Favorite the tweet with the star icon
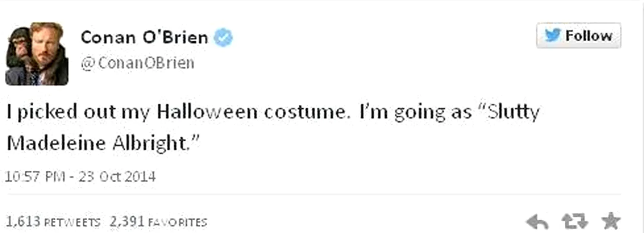This screenshot has height=233, width=644. click(x=611, y=221)
